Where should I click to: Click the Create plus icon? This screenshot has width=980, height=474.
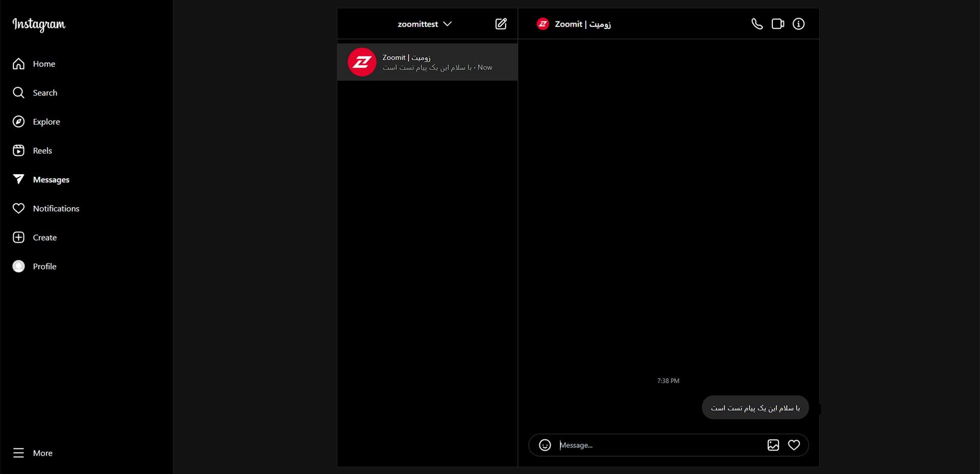coord(18,238)
